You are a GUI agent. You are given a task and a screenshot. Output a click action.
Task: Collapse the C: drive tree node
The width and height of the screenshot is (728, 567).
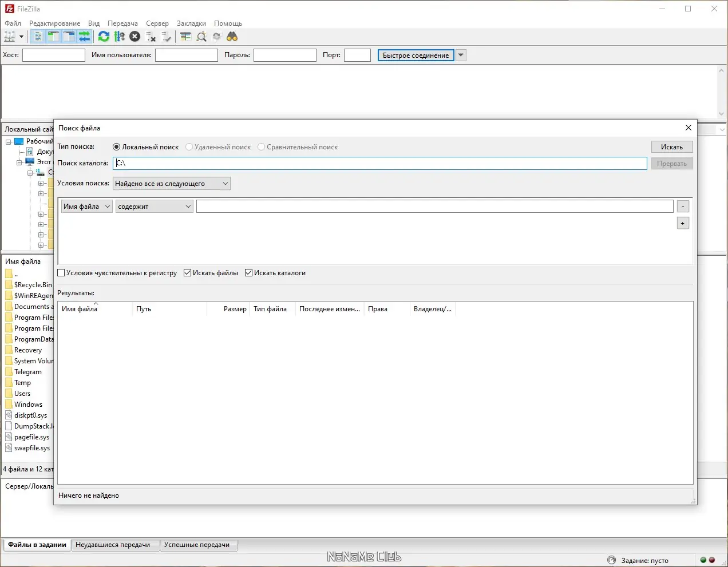(30, 172)
